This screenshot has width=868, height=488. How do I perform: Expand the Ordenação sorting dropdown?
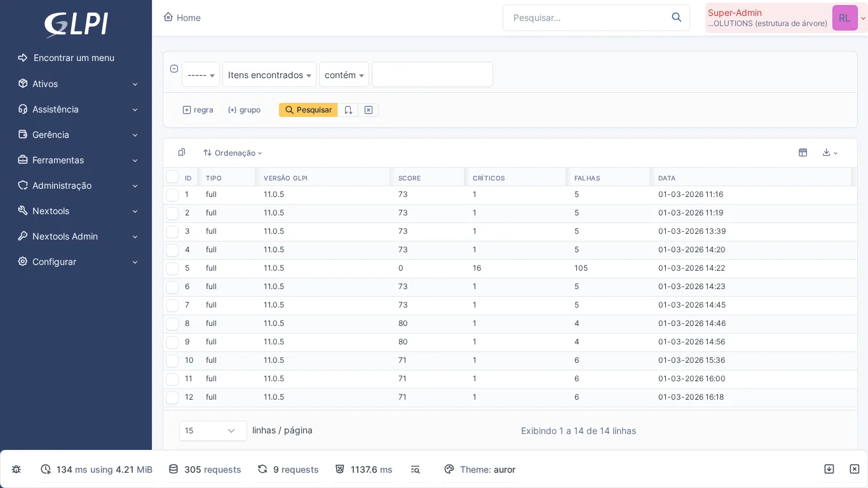(x=233, y=152)
